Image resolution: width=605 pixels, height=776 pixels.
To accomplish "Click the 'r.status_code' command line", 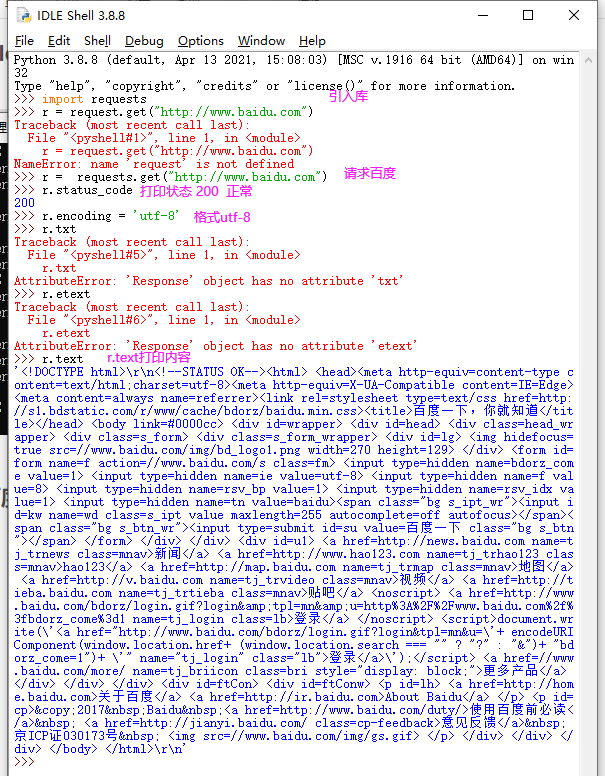I will [x=73, y=190].
